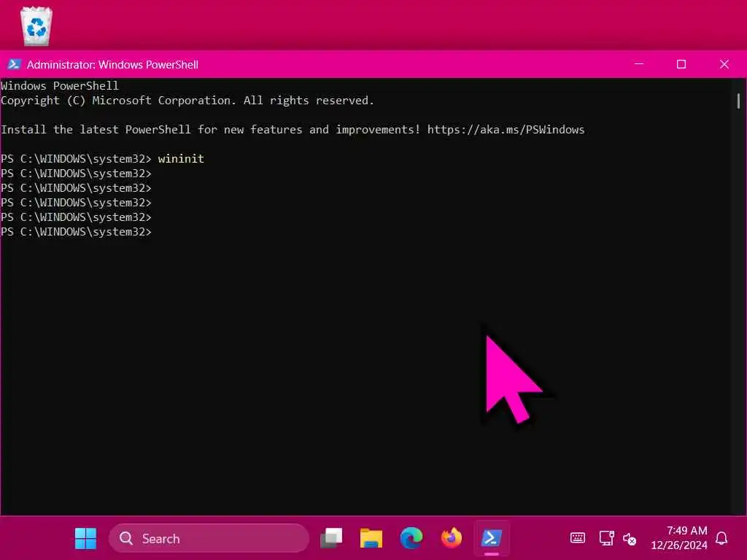Click the https://aka.ms/PSWindows link text
Viewport: 747px width, 560px height.
506,130
